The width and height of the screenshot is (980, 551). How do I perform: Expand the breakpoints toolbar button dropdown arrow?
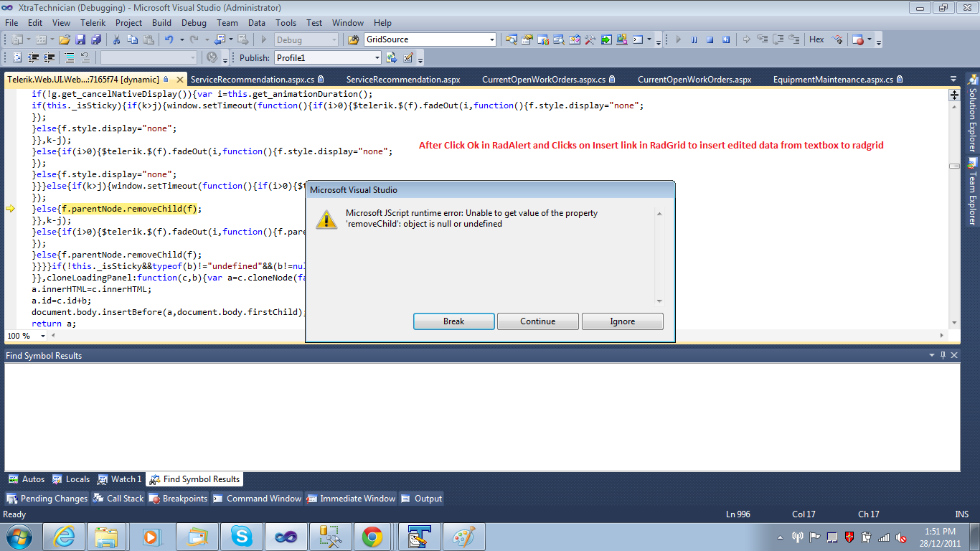869,40
